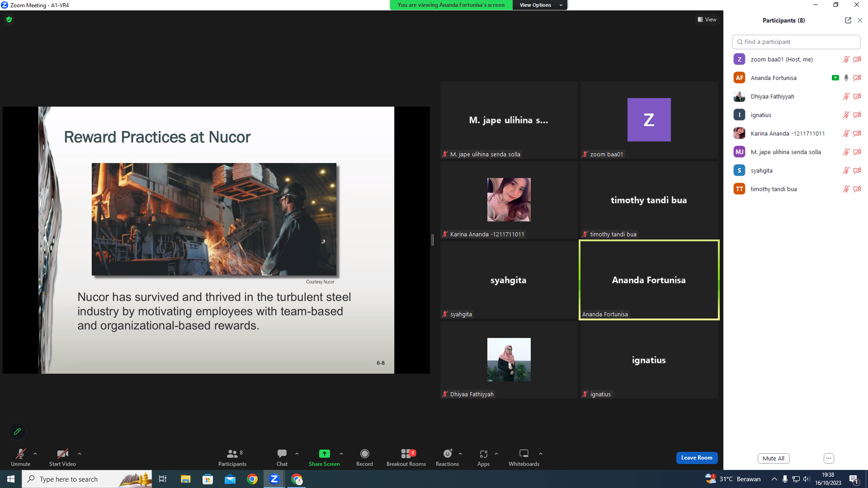Screen dimensions: 868x488
Task: Click the Share Screen button
Action: click(324, 457)
